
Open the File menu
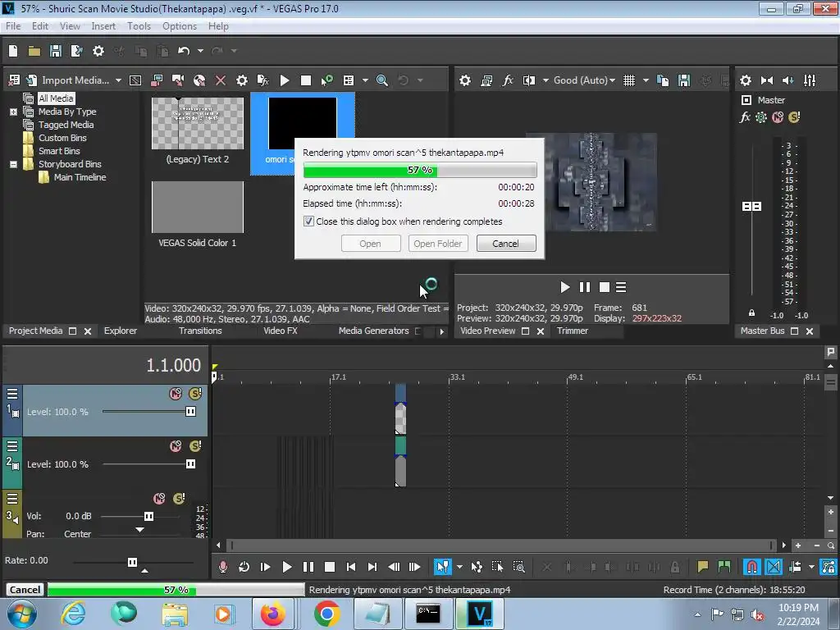coord(13,26)
